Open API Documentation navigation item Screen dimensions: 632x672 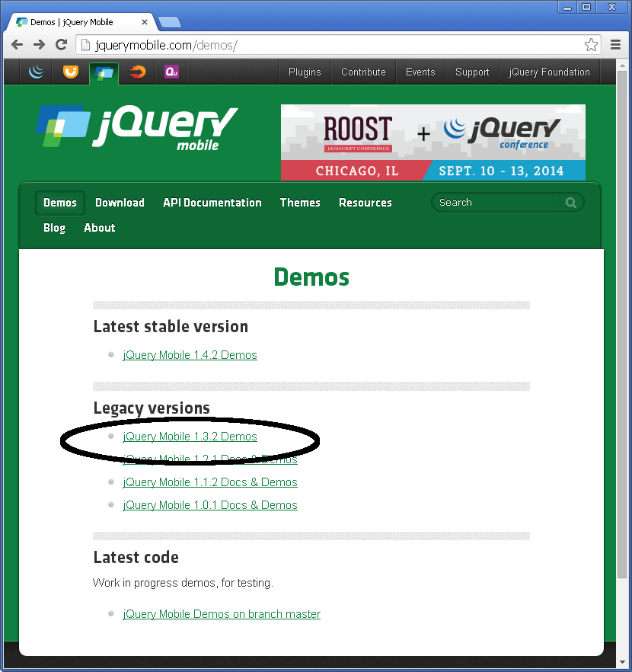coord(212,203)
